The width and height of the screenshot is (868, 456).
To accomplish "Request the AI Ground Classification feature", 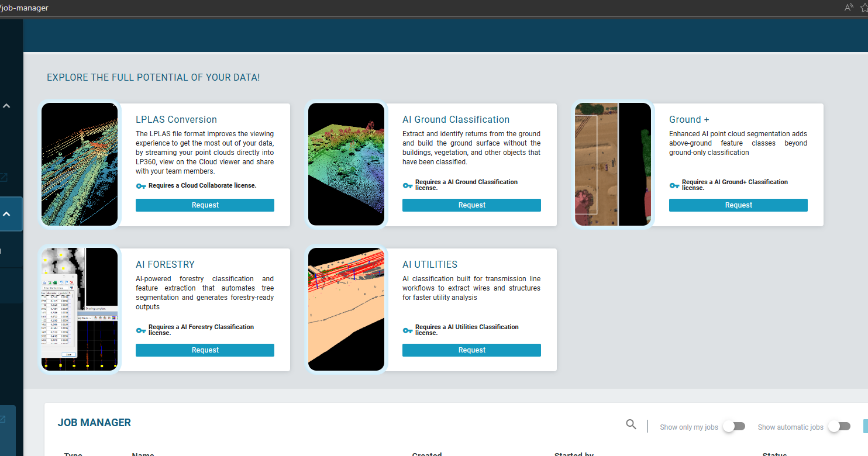I will coord(471,205).
